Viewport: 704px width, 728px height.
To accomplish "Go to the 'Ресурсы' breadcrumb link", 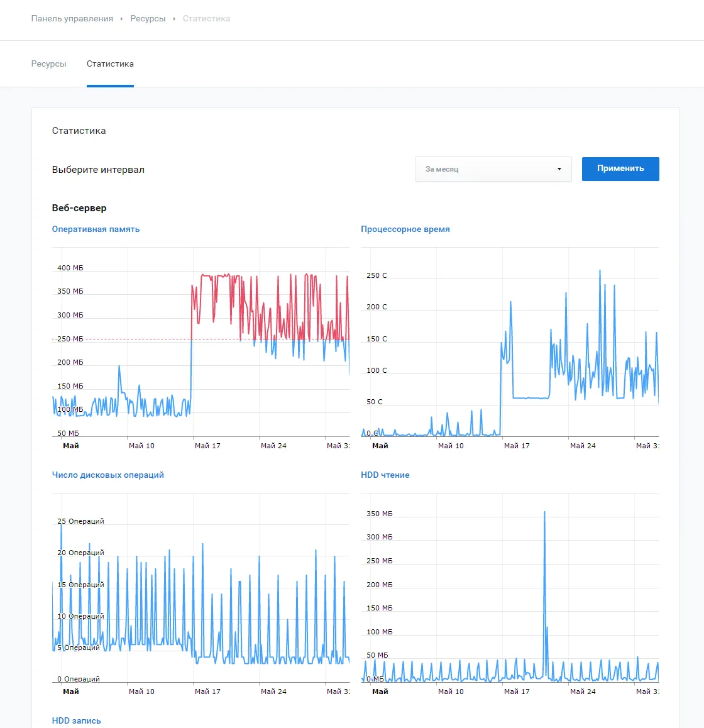I will (x=148, y=19).
